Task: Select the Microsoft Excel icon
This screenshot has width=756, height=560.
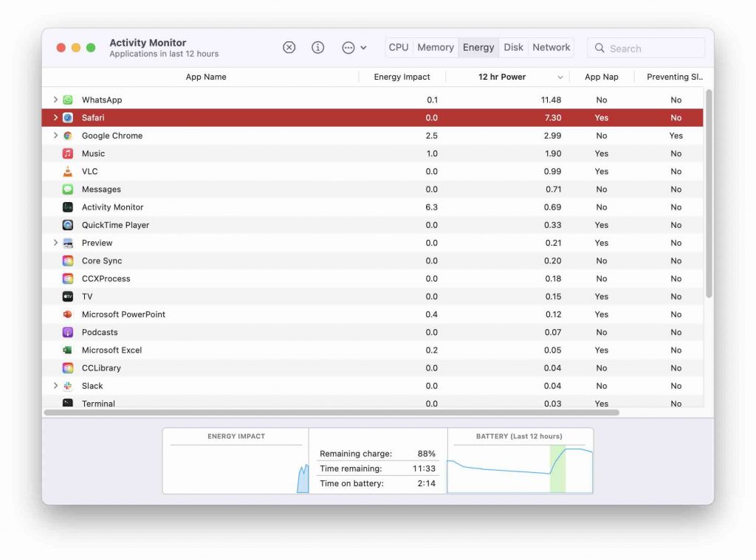Action: coord(69,350)
